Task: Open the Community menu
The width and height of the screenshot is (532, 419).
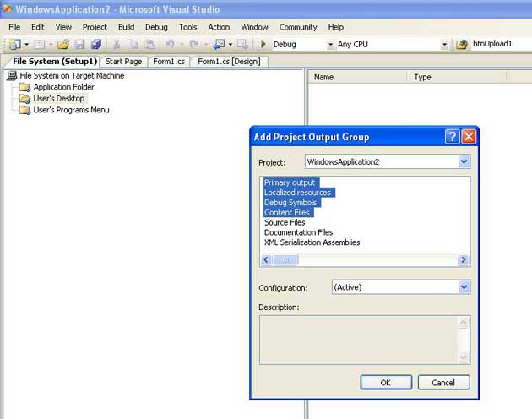Action: pyautogui.click(x=298, y=27)
